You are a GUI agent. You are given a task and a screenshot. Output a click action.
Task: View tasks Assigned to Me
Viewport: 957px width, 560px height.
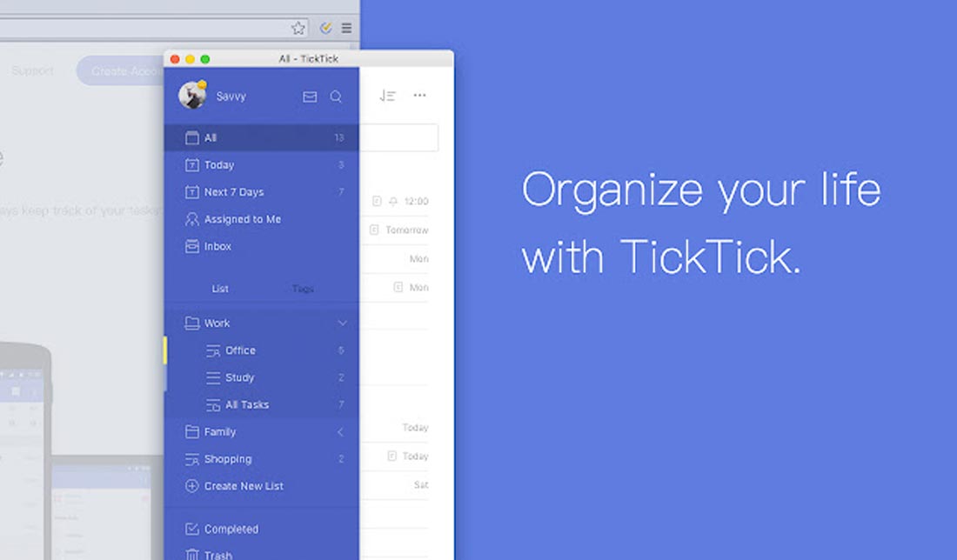[x=239, y=218]
